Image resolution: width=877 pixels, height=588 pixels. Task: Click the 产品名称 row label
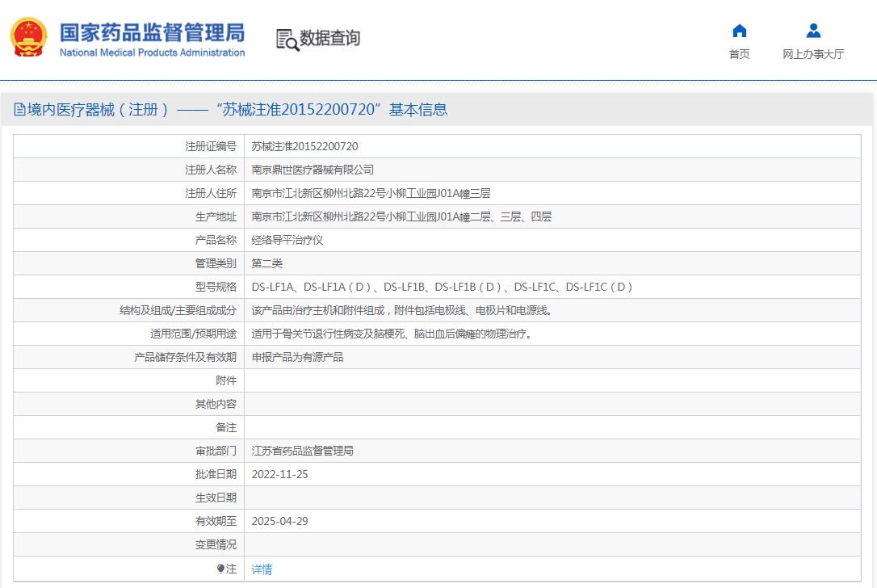click(x=216, y=241)
